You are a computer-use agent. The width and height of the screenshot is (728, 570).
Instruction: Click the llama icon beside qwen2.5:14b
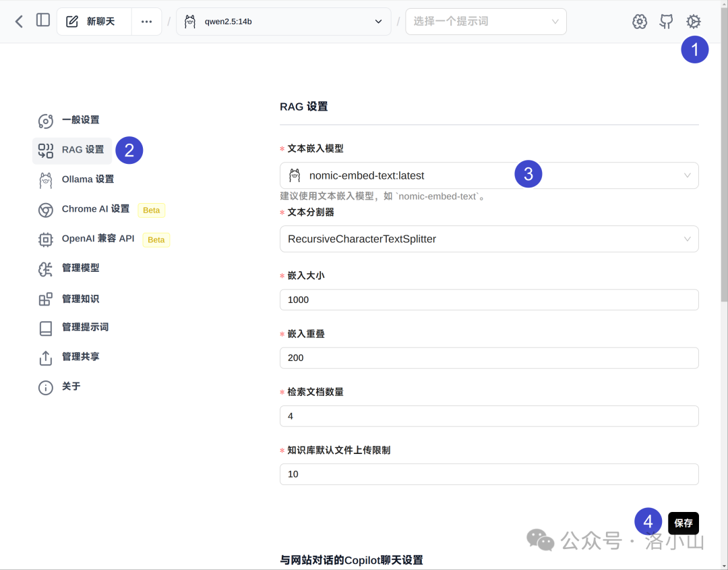190,22
